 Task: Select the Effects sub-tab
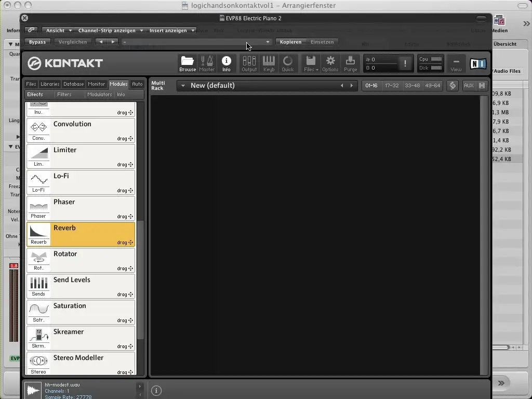tap(35, 95)
